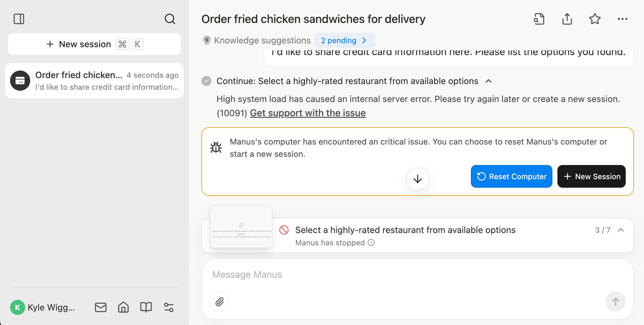Collapse the 3 / 7 task progress chevron
This screenshot has height=325, width=644.
(621, 230)
